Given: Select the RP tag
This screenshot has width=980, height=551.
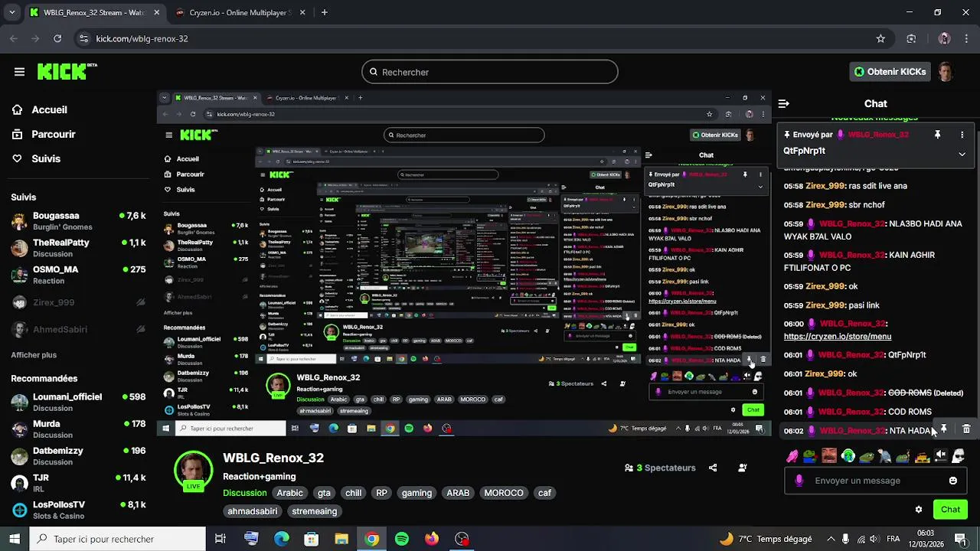Looking at the screenshot, I should (x=381, y=493).
